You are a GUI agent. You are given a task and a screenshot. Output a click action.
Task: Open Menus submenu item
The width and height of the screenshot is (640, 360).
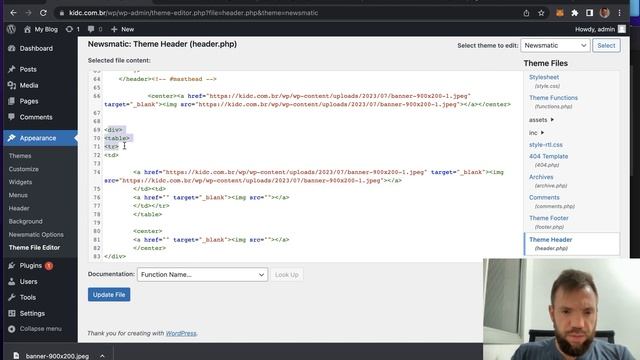[18, 195]
